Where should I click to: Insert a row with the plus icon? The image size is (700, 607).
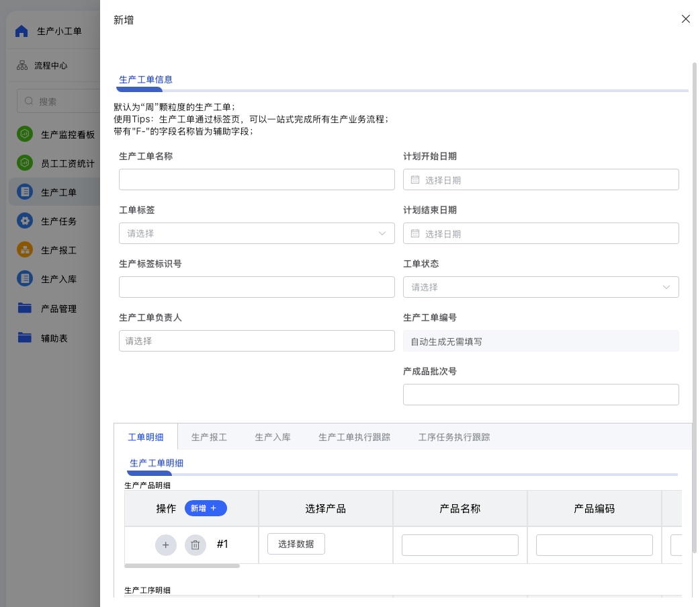(166, 544)
